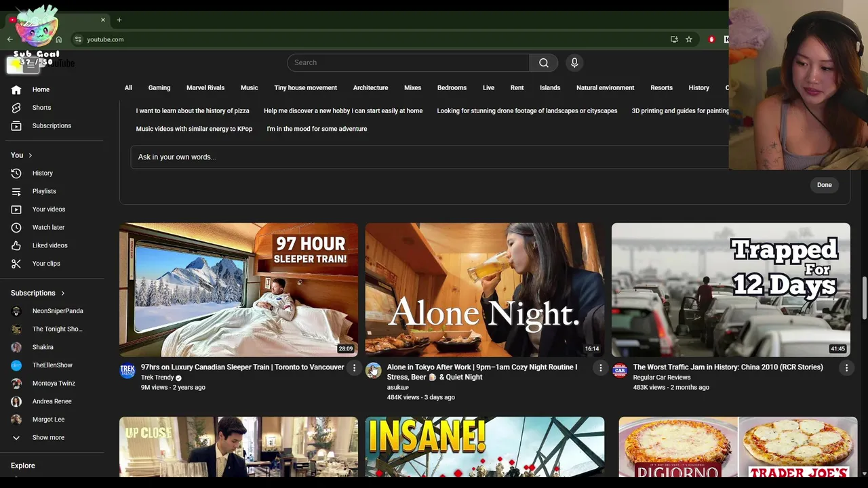Open the Your videos icon
Image resolution: width=868 pixels, height=488 pixels.
point(16,209)
